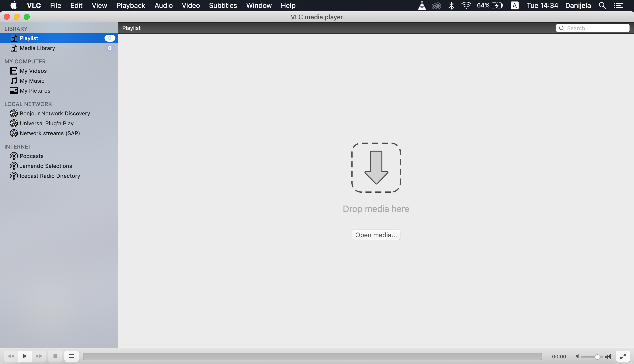Adjust the volume slider

[x=597, y=357]
